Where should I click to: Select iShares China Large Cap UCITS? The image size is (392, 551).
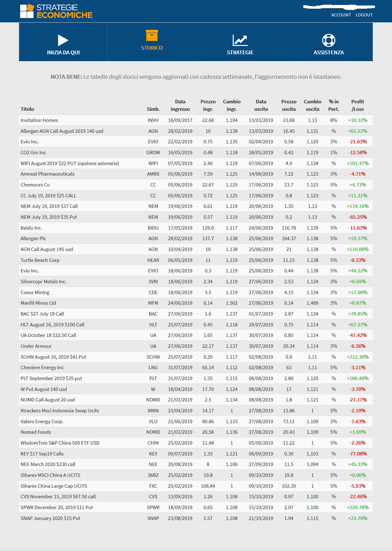click(x=54, y=486)
